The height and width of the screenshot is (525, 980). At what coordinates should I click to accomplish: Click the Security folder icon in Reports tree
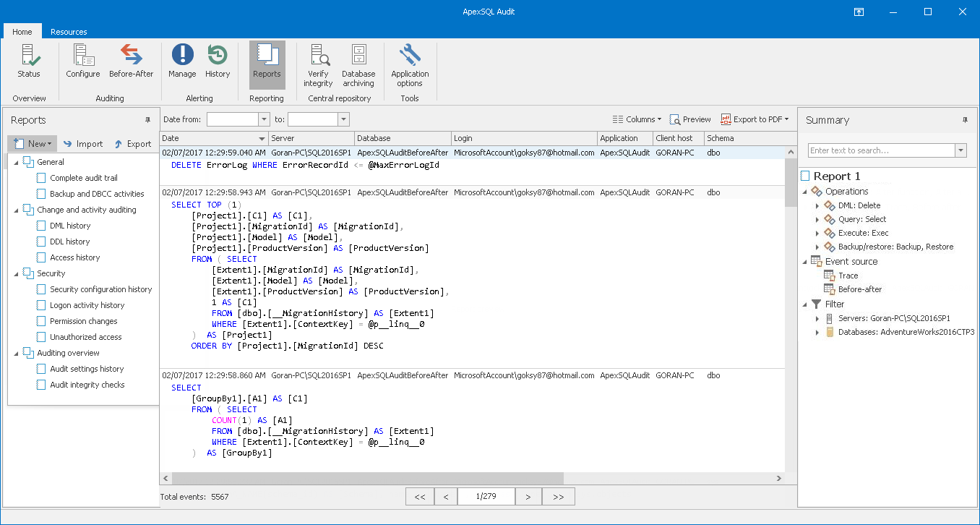(x=28, y=273)
